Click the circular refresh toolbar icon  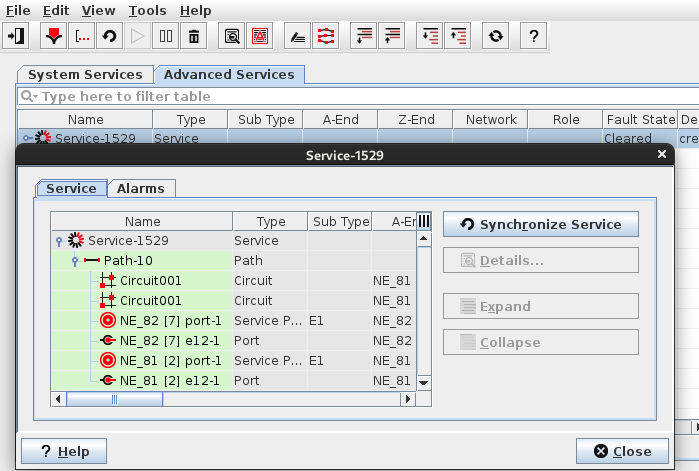click(495, 36)
